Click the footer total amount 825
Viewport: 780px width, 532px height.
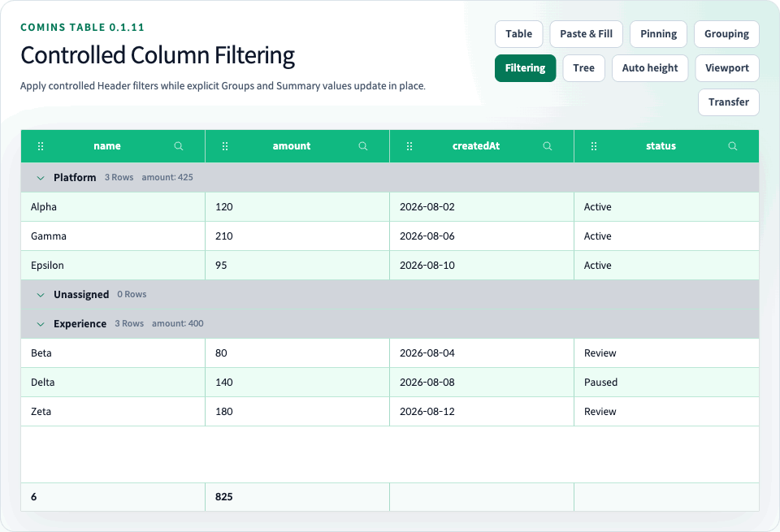point(224,497)
